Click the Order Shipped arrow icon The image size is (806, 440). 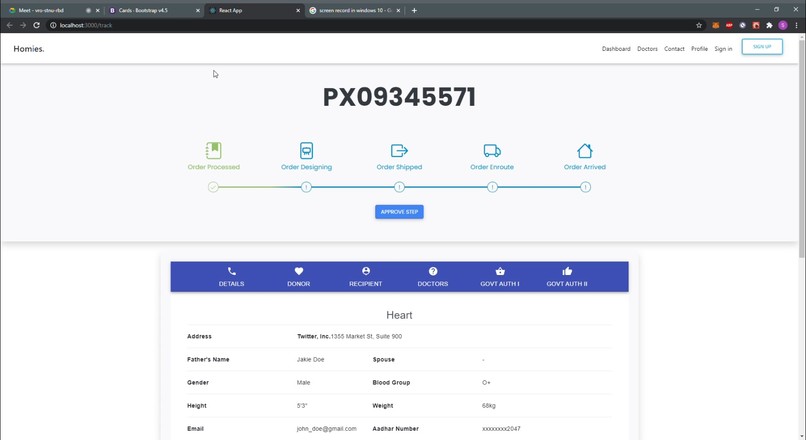pos(399,151)
